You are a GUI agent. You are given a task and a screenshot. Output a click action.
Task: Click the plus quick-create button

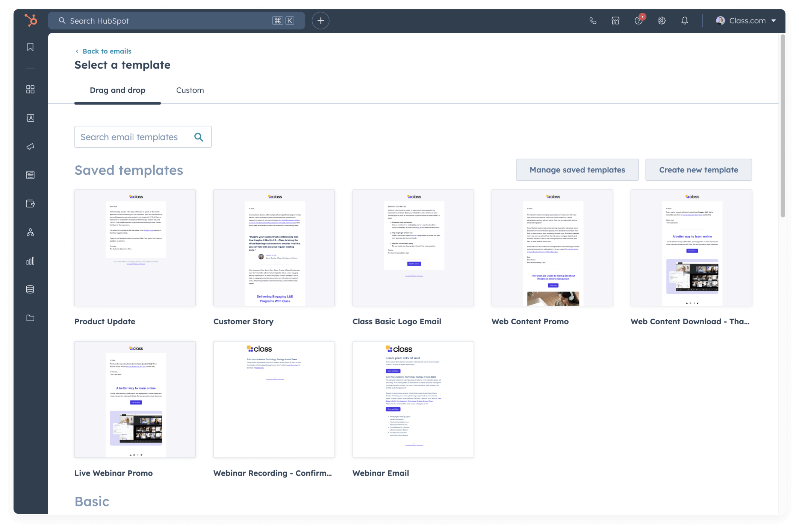click(x=320, y=21)
